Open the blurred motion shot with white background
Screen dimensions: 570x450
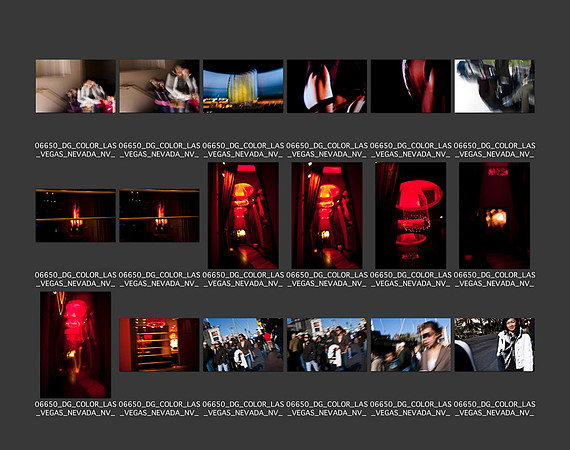[494, 86]
